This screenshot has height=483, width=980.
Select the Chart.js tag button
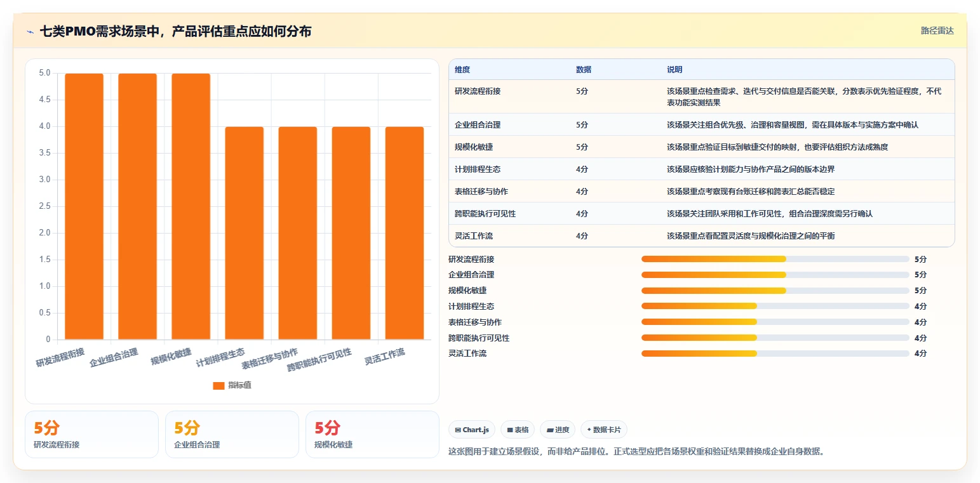point(473,430)
